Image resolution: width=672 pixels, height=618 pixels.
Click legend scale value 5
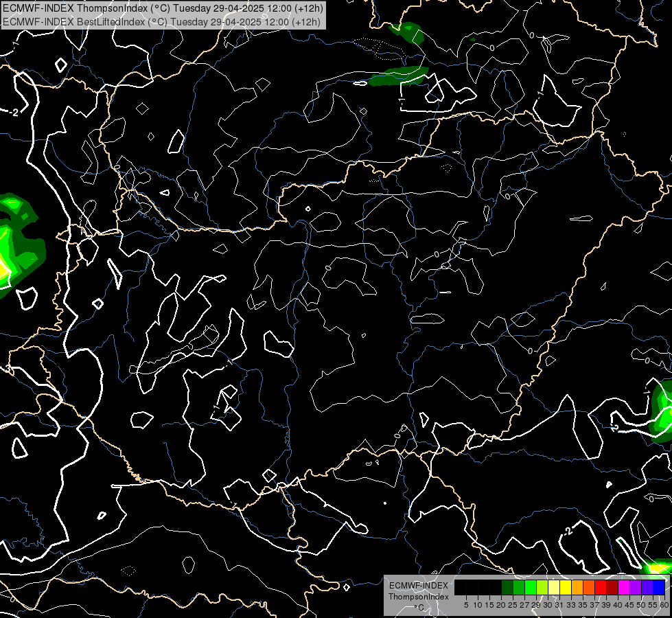point(466,605)
